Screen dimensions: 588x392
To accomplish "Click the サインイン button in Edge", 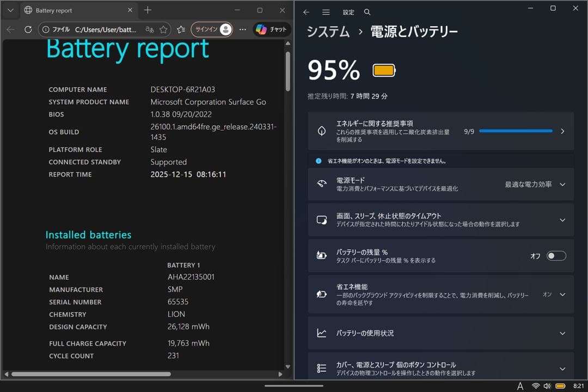I will click(x=206, y=29).
